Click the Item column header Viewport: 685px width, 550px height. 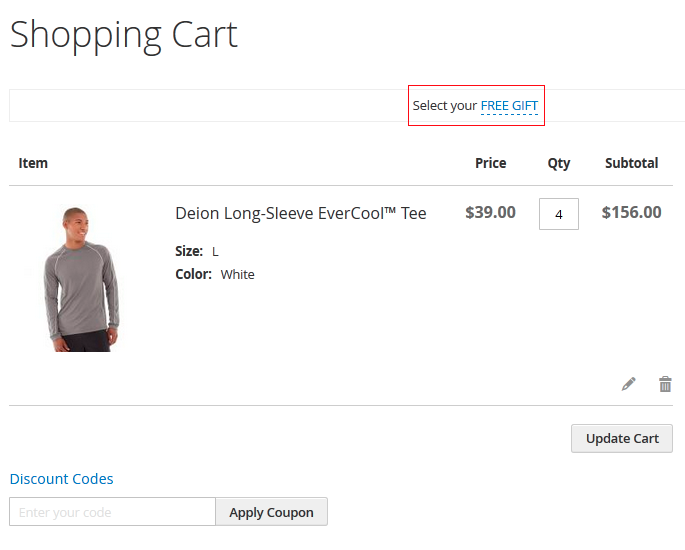[x=33, y=163]
